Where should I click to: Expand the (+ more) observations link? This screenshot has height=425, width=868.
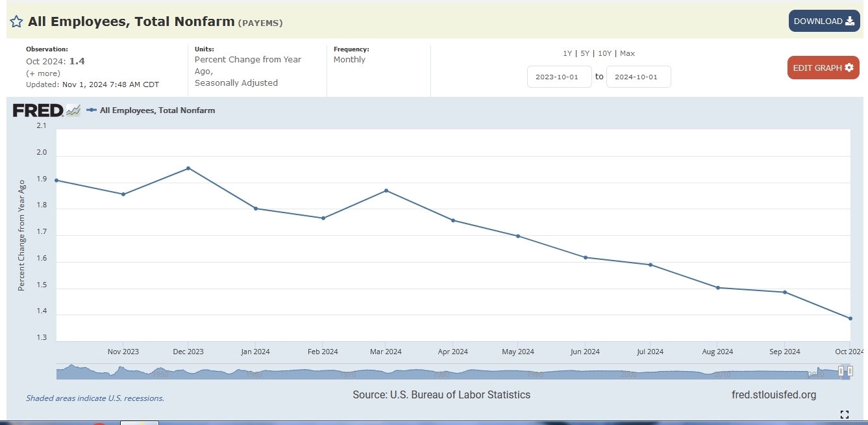click(43, 73)
